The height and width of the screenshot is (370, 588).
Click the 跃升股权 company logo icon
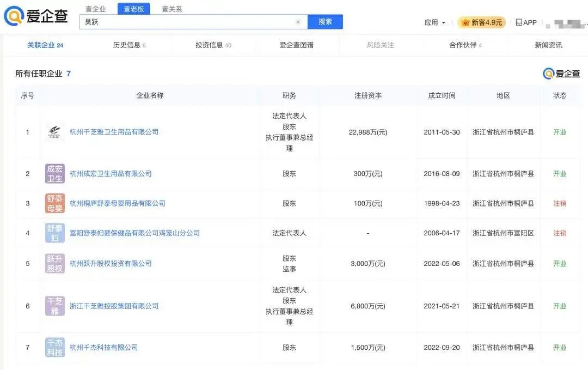pos(54,264)
